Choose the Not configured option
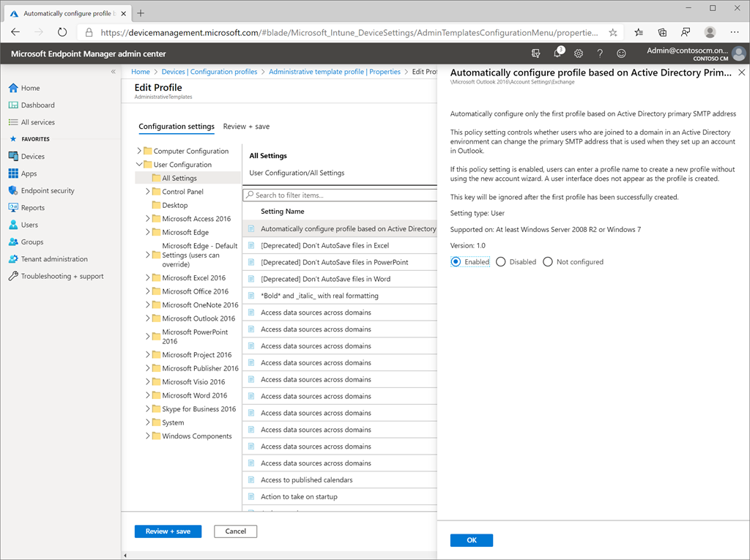The image size is (750, 560). click(x=548, y=262)
